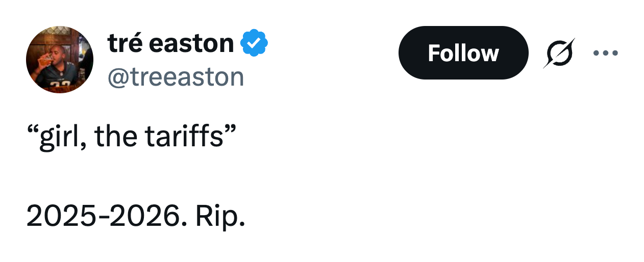Click the tweet text "girl, the tariffs"
This screenshot has height=262, width=644.
point(131,137)
